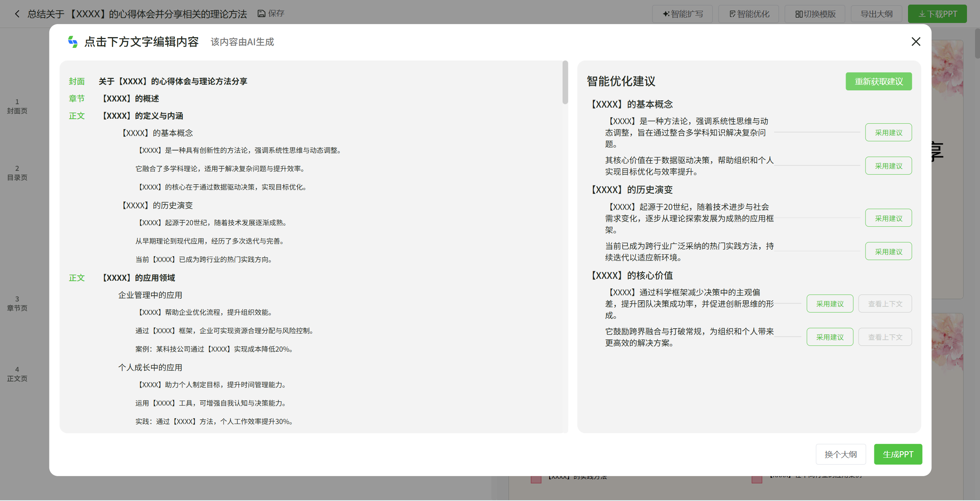
Task: View context for 科学框架 suggestion
Action: (x=885, y=304)
